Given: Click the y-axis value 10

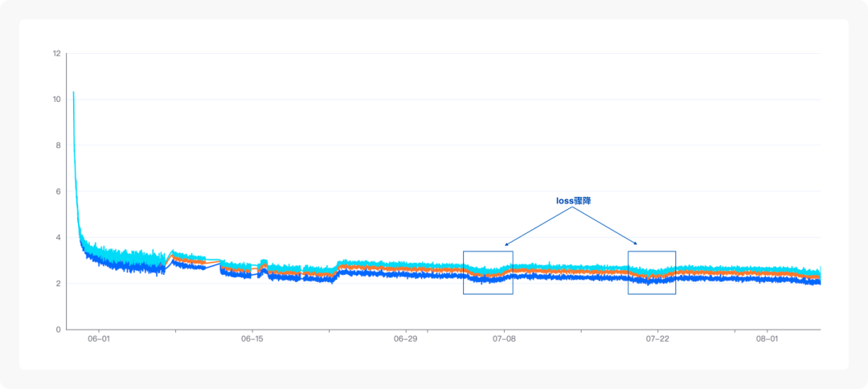Looking at the screenshot, I should [57, 100].
